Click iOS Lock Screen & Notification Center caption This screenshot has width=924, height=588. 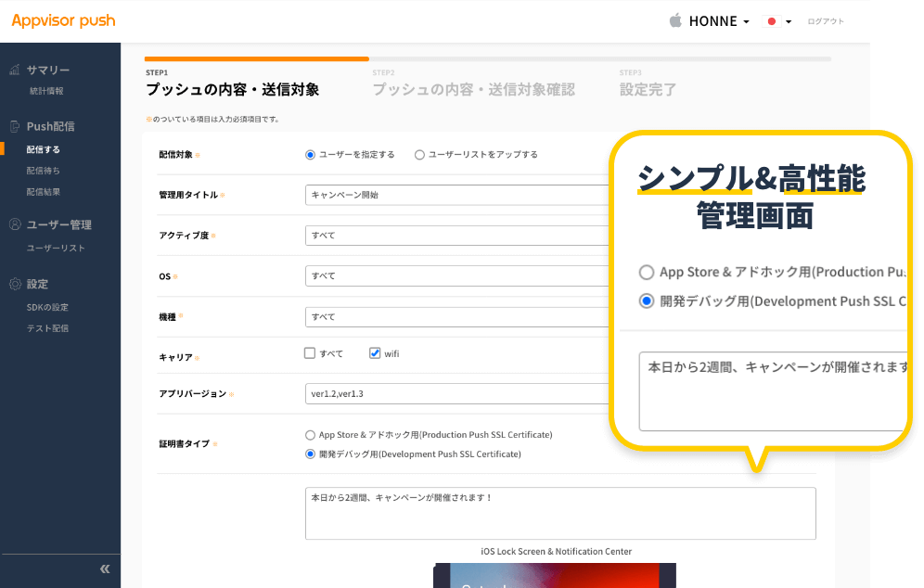[x=557, y=552]
